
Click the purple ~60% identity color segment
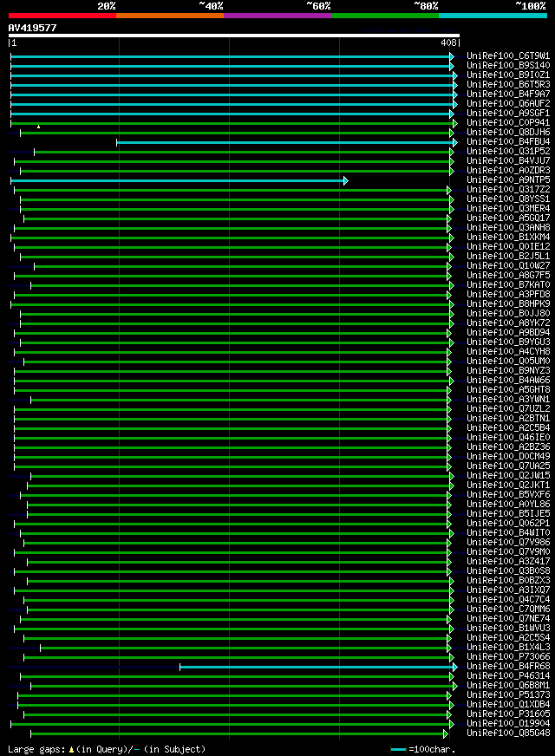point(277,16)
